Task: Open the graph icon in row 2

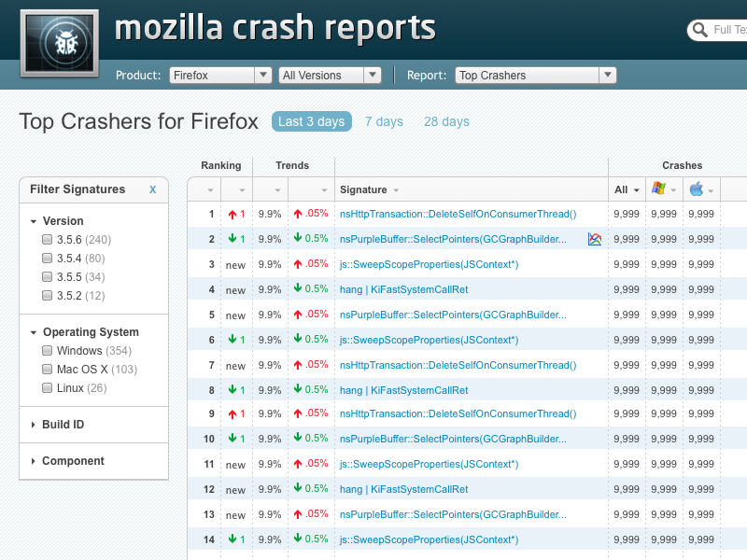Action: point(595,239)
